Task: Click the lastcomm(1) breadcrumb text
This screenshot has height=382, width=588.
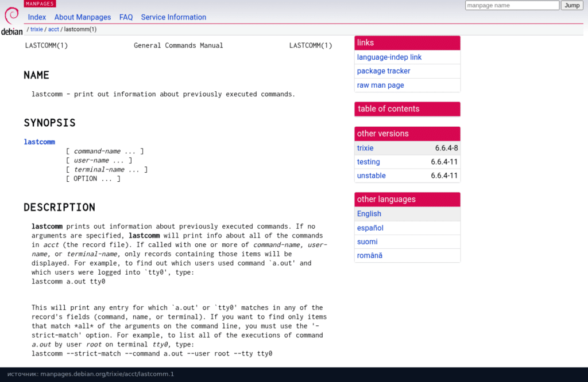Action: pos(80,29)
